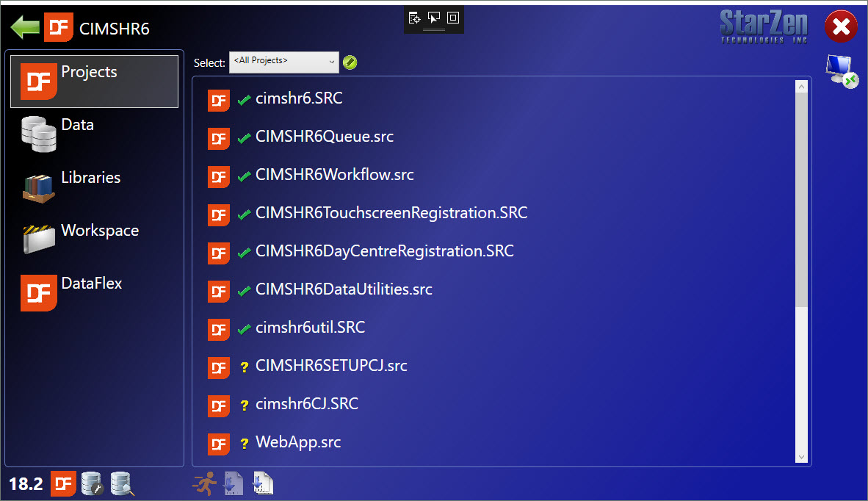Select project name WebApp.src
868x501 pixels.
click(x=298, y=442)
